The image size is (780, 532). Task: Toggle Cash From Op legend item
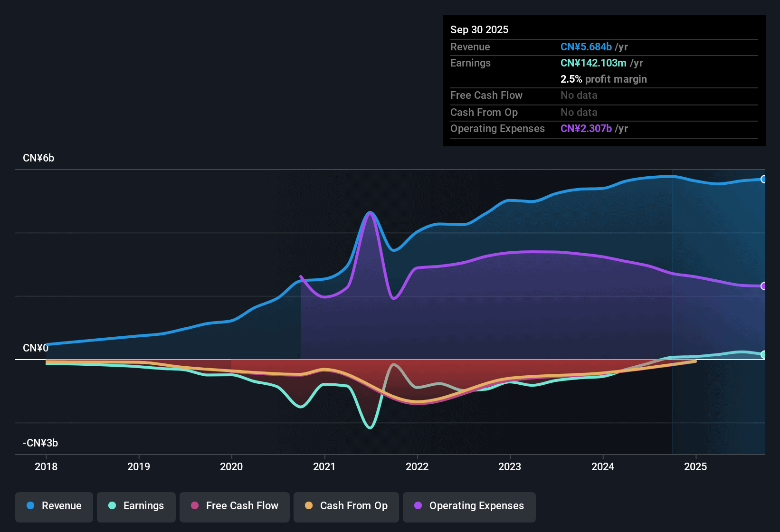346,506
